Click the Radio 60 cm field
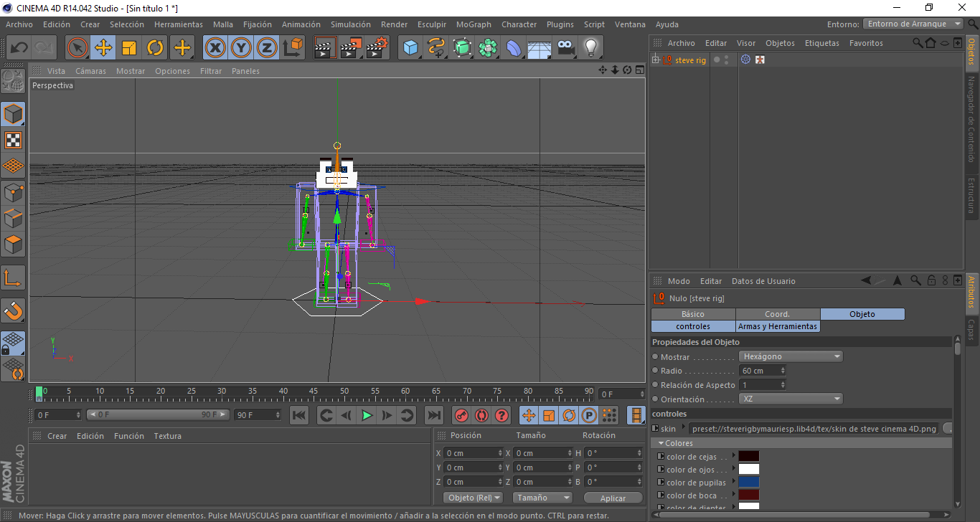Viewport: 980px width, 522px height. (x=762, y=371)
